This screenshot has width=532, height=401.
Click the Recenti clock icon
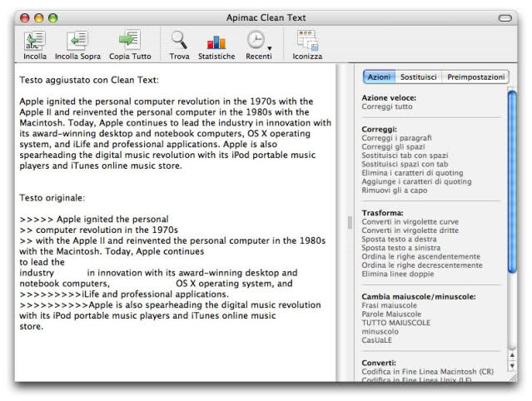[256, 40]
